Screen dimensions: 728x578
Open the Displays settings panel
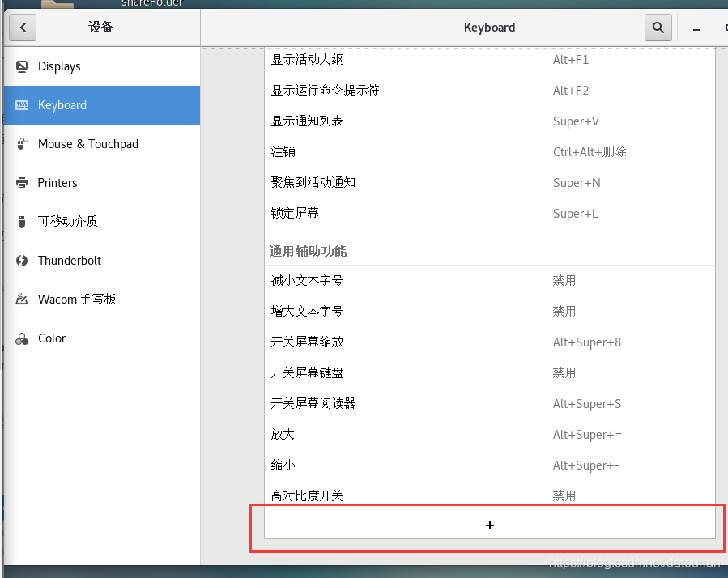pyautogui.click(x=102, y=66)
